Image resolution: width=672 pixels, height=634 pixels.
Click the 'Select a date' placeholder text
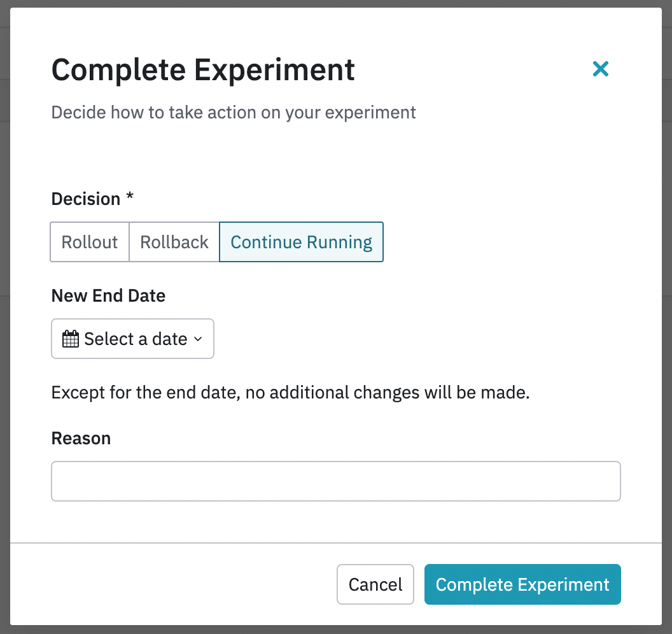point(136,339)
